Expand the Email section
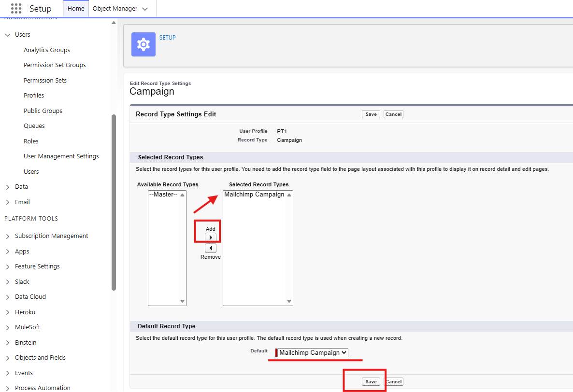Image resolution: width=573 pixels, height=392 pixels. pyautogui.click(x=8, y=202)
